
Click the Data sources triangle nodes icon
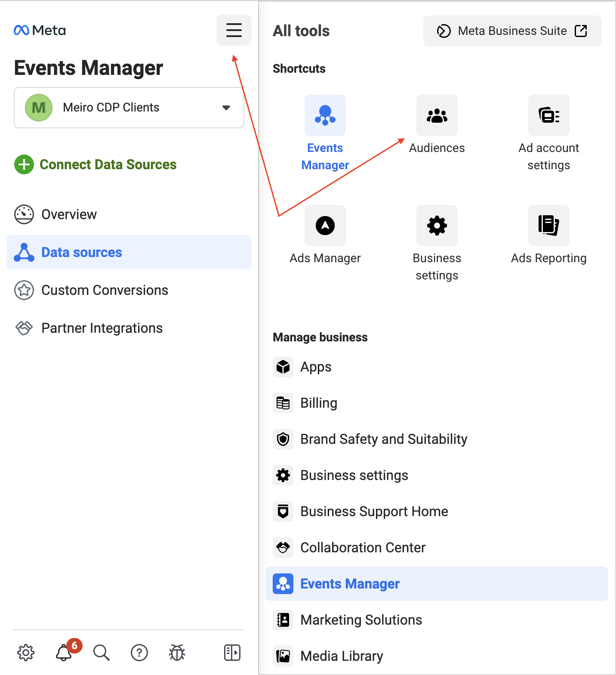coord(24,252)
